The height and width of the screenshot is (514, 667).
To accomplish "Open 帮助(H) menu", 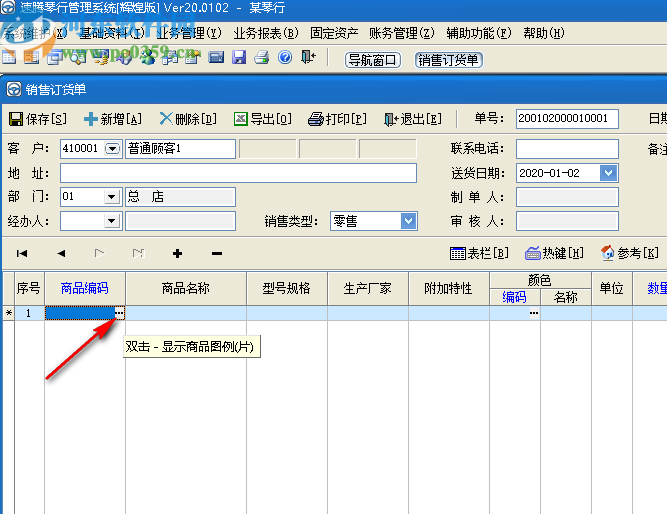I will (544, 33).
